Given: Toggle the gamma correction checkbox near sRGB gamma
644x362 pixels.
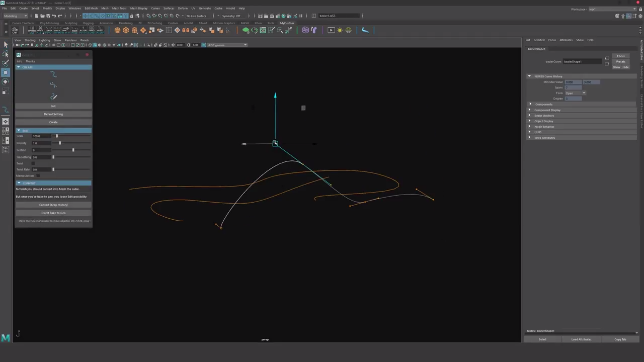Looking at the screenshot, I should tap(204, 45).
